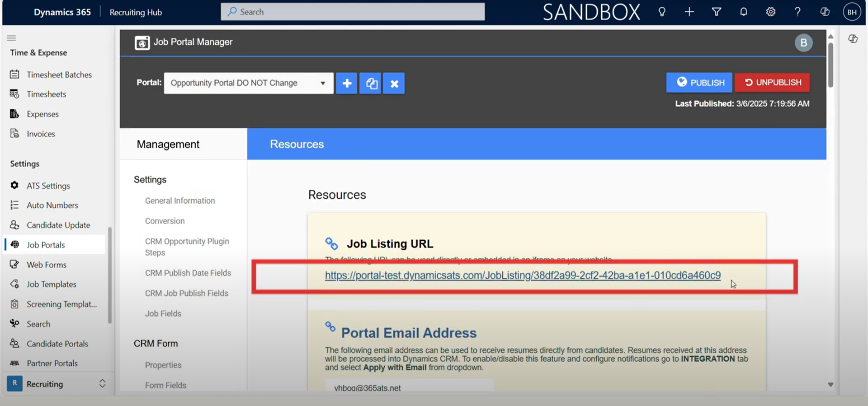This screenshot has width=868, height=406.
Task: Open Conversion settings
Action: pyautogui.click(x=165, y=221)
